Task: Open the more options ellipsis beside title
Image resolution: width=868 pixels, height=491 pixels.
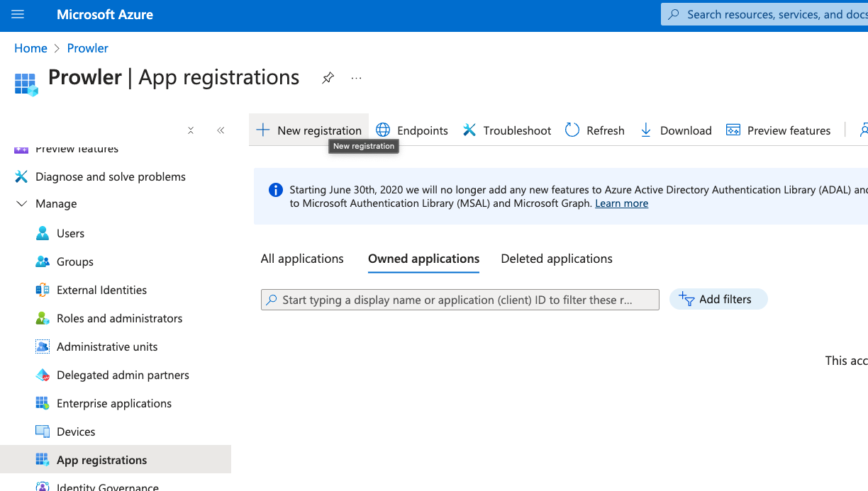Action: point(357,78)
